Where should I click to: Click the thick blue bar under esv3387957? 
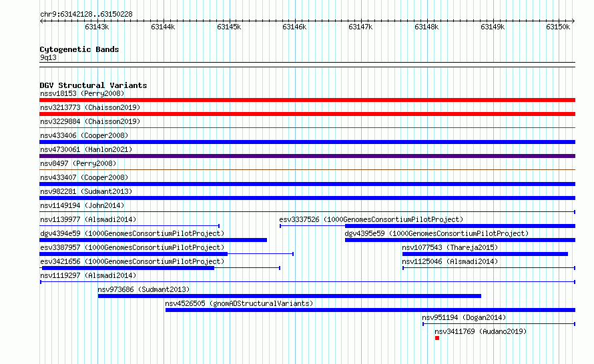coord(133,254)
